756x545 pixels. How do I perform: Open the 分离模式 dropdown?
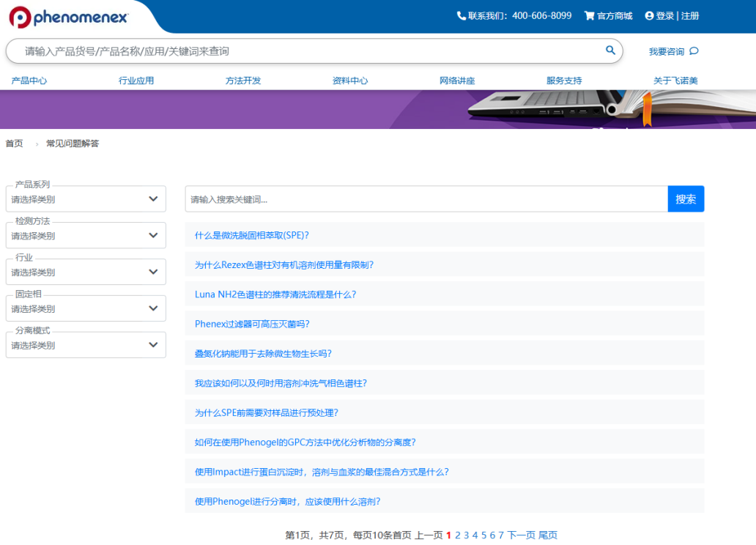[86, 345]
